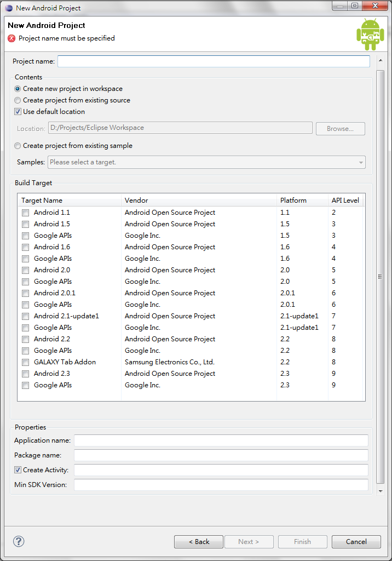This screenshot has height=561, width=392.
Task: Select Create project from existing sample
Action: (x=17, y=146)
